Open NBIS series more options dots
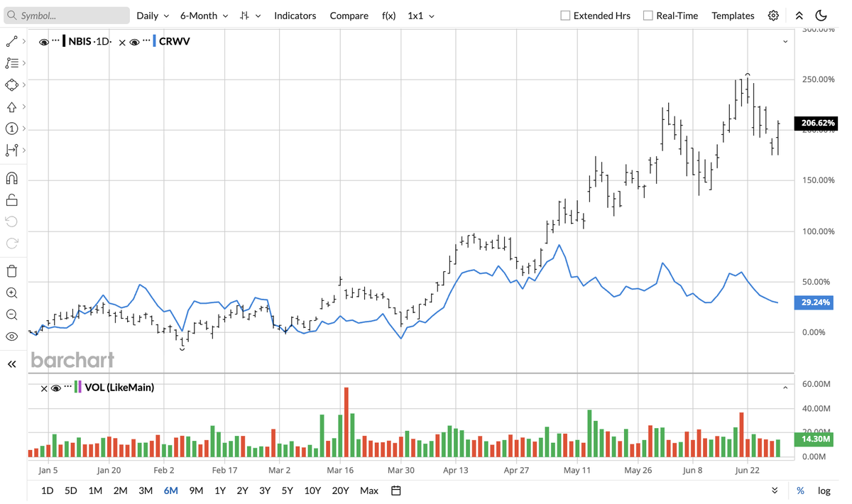Screen dimensions: 852x504 coord(55,41)
